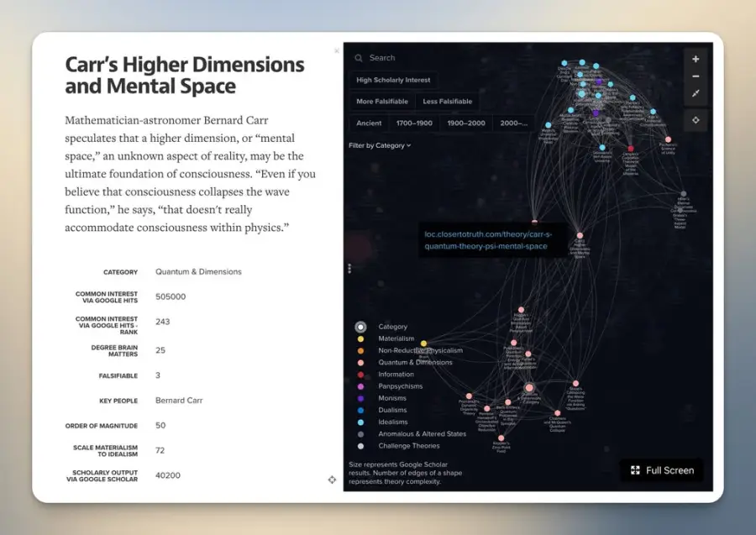The height and width of the screenshot is (535, 756).
Task: Click the collapse arrows icon under zoom-out
Action: point(696,93)
